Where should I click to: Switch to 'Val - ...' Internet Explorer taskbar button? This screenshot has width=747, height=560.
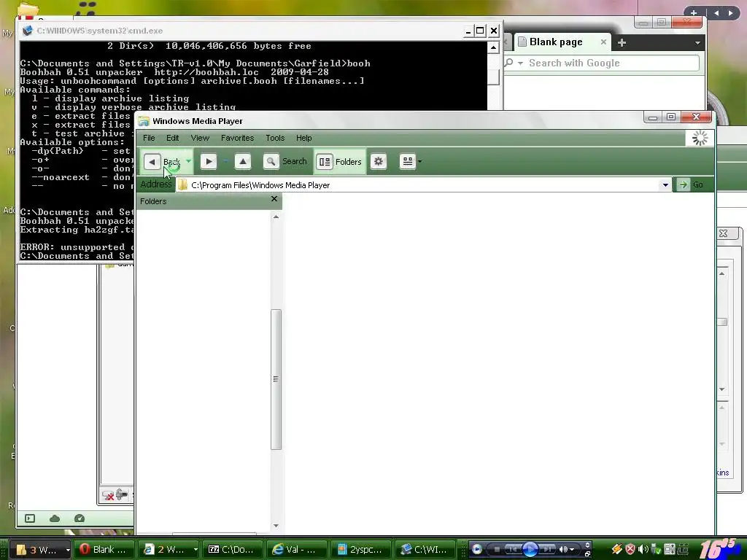296,550
